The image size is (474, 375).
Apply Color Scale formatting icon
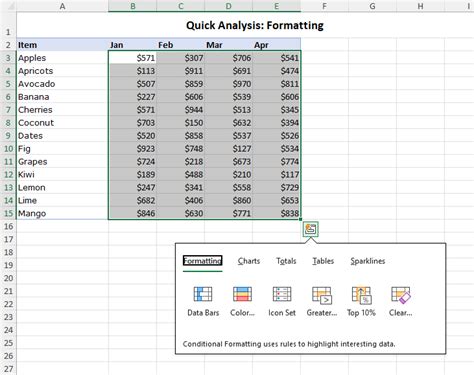242,294
